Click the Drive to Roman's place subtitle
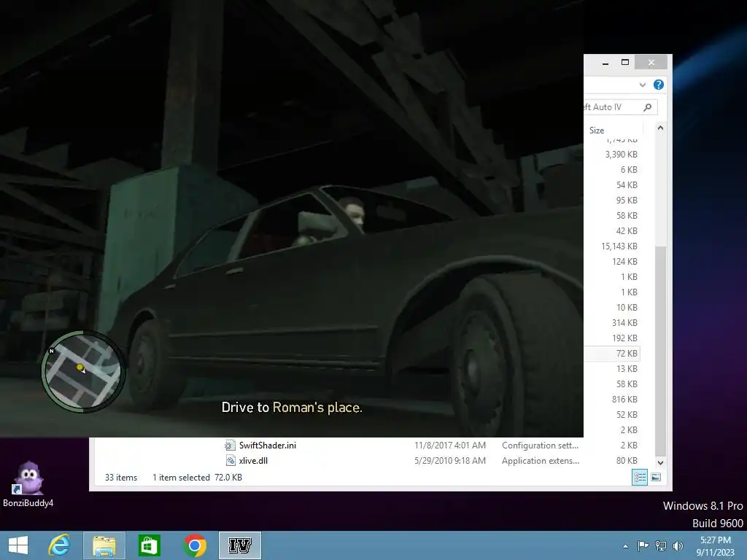Viewport: 747px width, 560px height. pos(292,407)
